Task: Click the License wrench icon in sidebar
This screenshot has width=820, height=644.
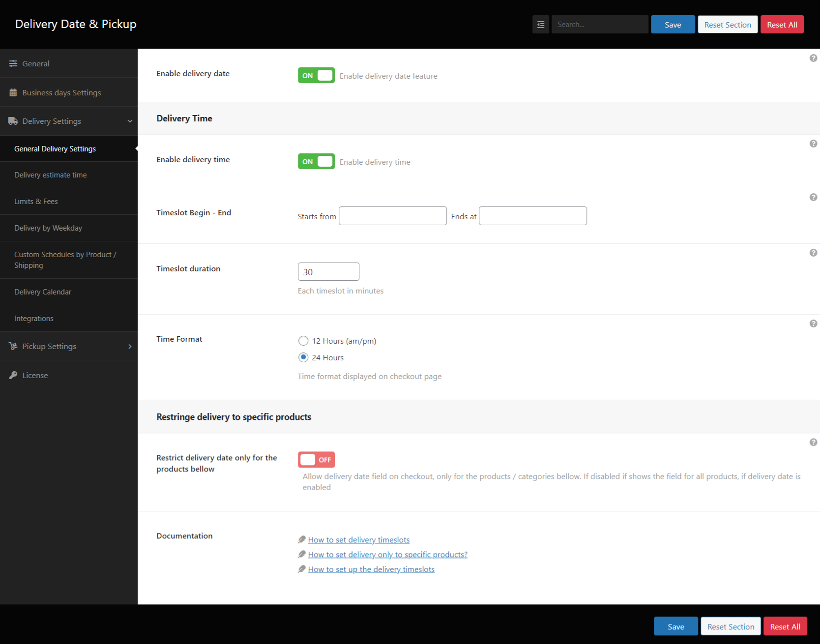Action: [13, 375]
